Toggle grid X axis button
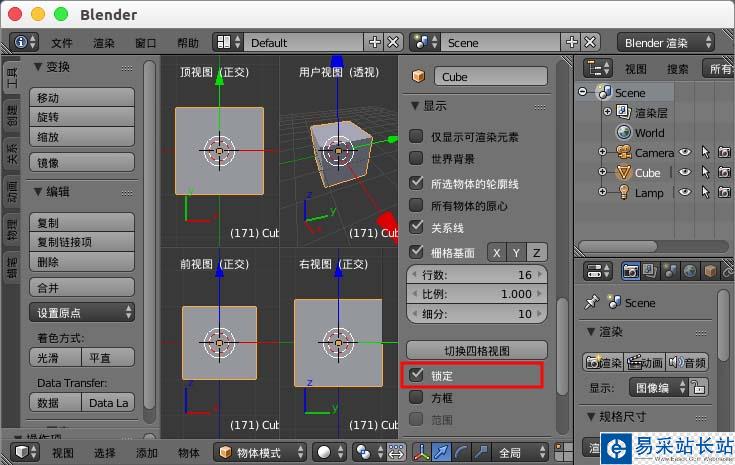Screen dimensions: 735x465 [x=497, y=253]
